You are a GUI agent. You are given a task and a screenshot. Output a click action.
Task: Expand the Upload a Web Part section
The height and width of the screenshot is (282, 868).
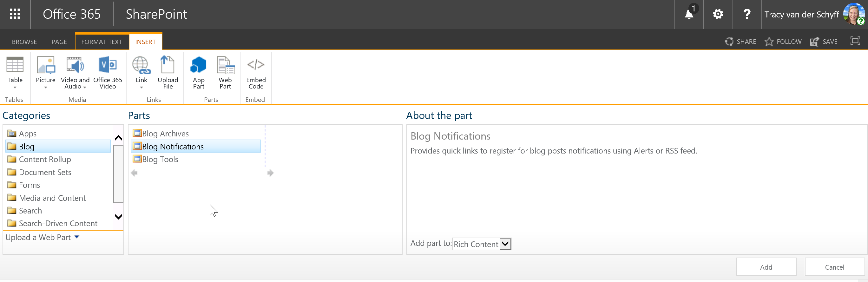43,237
